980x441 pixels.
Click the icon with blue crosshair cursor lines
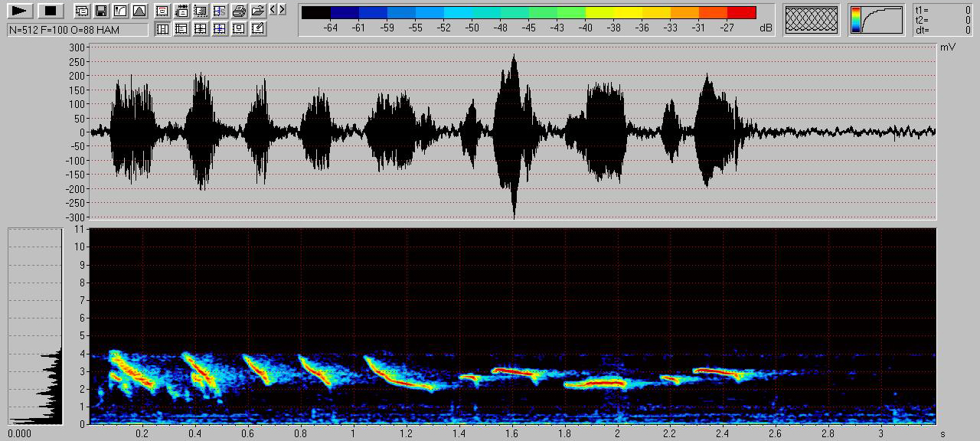[x=220, y=29]
